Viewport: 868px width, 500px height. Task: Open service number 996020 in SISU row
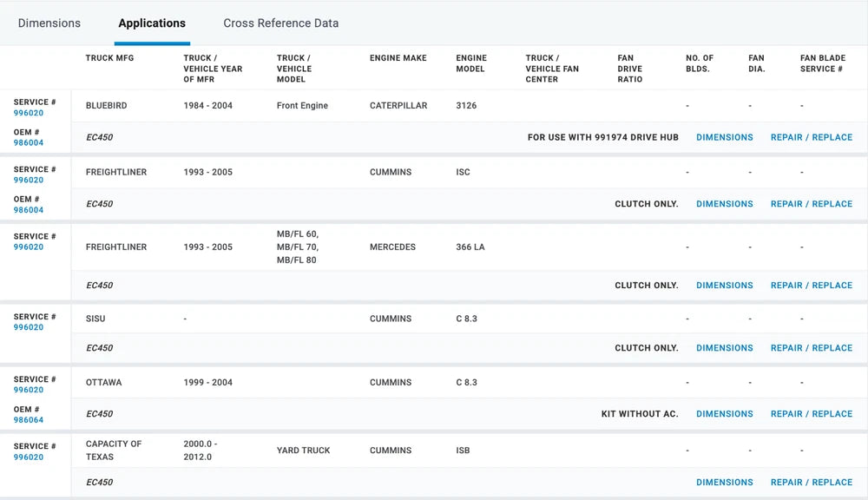(x=29, y=327)
